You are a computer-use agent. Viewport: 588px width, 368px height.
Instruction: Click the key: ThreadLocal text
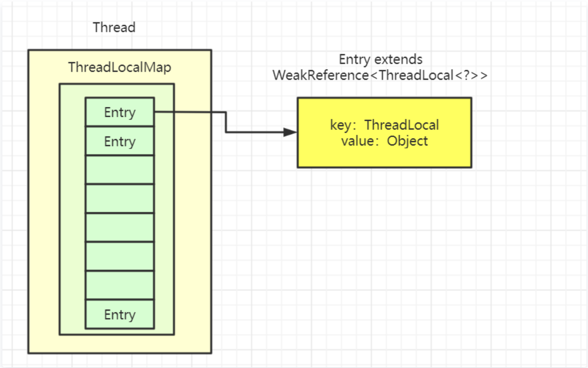(x=384, y=125)
